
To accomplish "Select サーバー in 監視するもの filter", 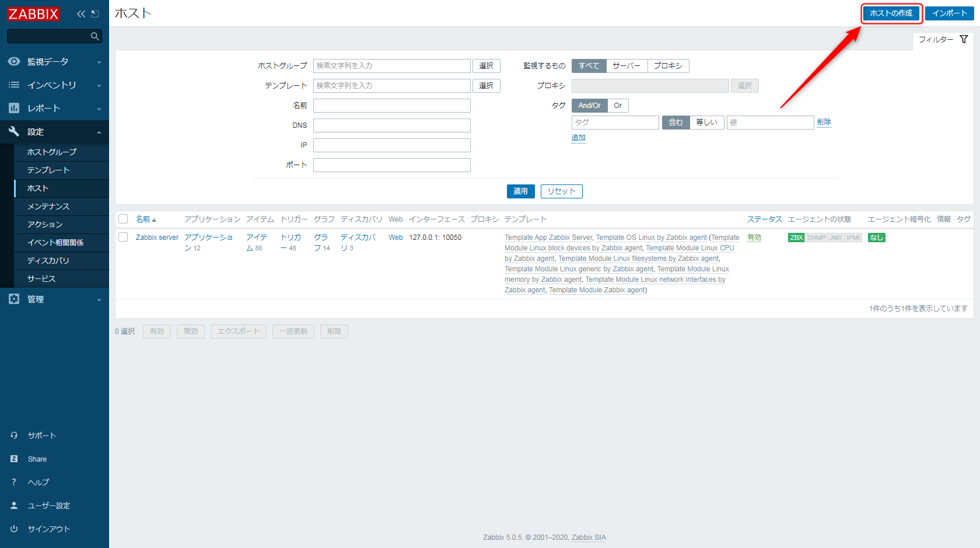I will pyautogui.click(x=627, y=66).
